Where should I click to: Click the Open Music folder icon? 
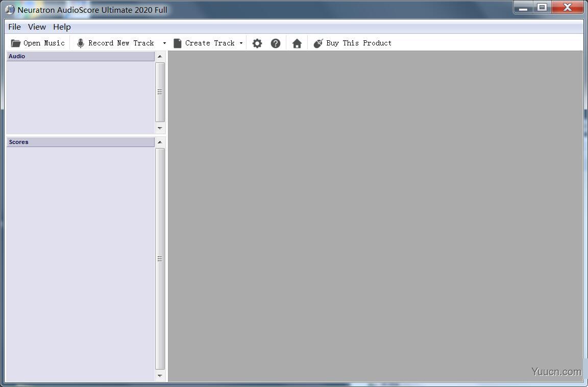point(15,43)
